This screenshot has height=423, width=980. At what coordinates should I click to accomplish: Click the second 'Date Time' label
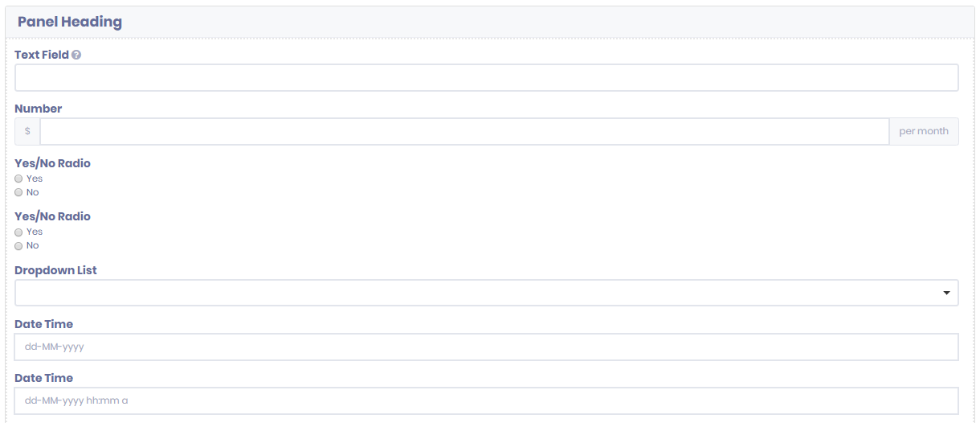43,378
